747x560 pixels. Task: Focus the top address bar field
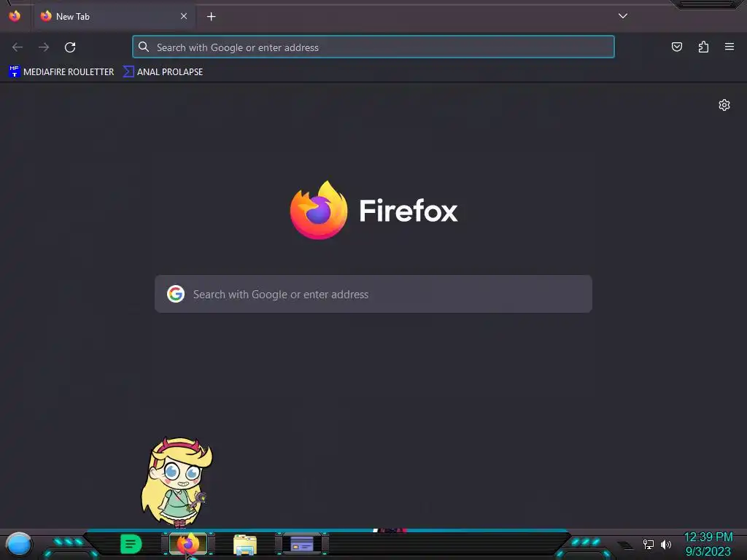[x=373, y=47]
